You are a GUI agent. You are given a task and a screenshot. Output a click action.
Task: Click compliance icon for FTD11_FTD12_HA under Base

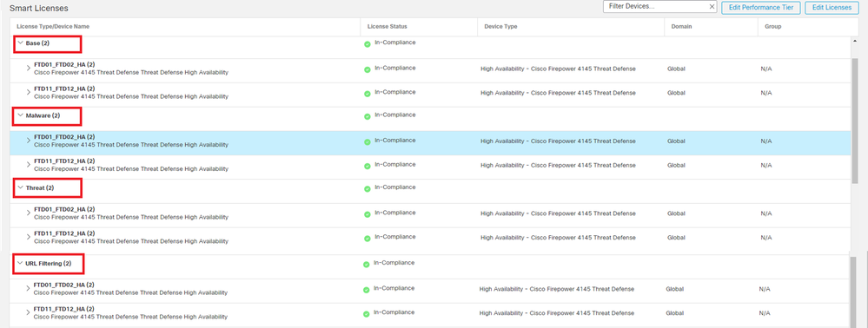tap(367, 94)
